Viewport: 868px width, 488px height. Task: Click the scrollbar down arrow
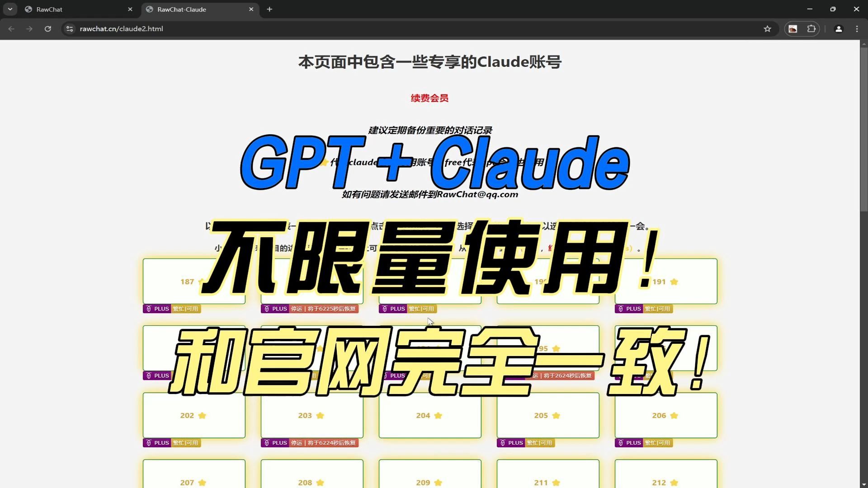[863, 484]
